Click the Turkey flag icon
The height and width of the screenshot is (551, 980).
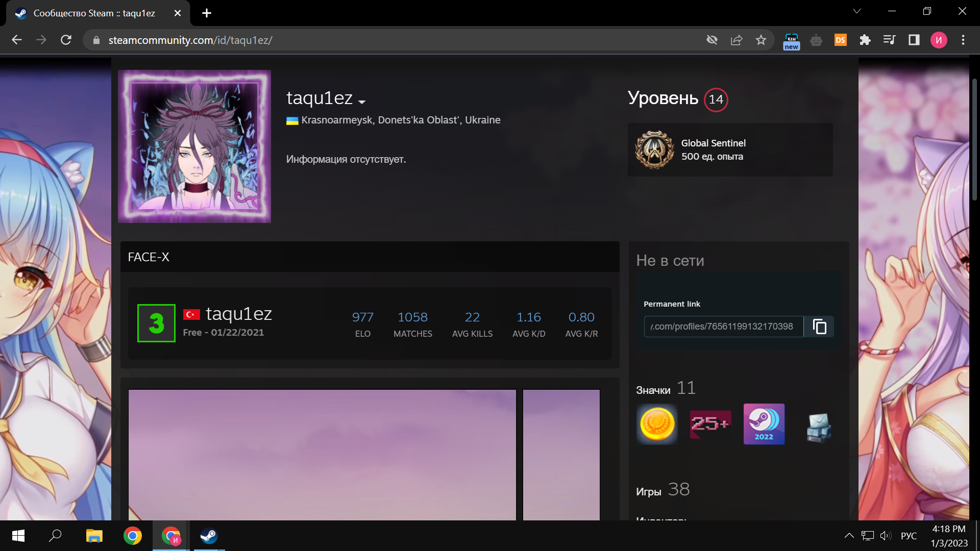(x=191, y=314)
